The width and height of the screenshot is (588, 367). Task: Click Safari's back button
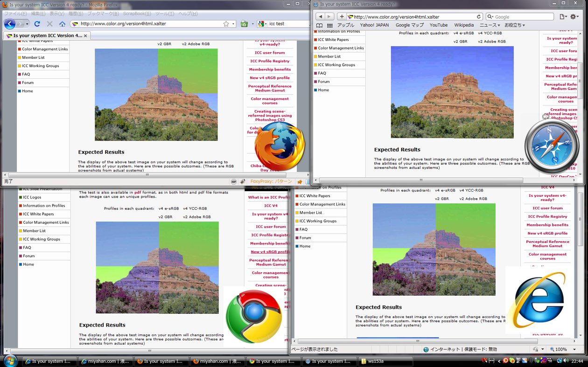click(x=320, y=17)
